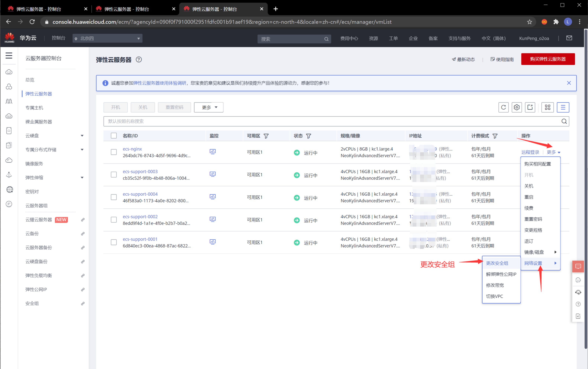The width and height of the screenshot is (588, 369).
Task: Click the red chat consultation floating button
Action: click(x=578, y=266)
